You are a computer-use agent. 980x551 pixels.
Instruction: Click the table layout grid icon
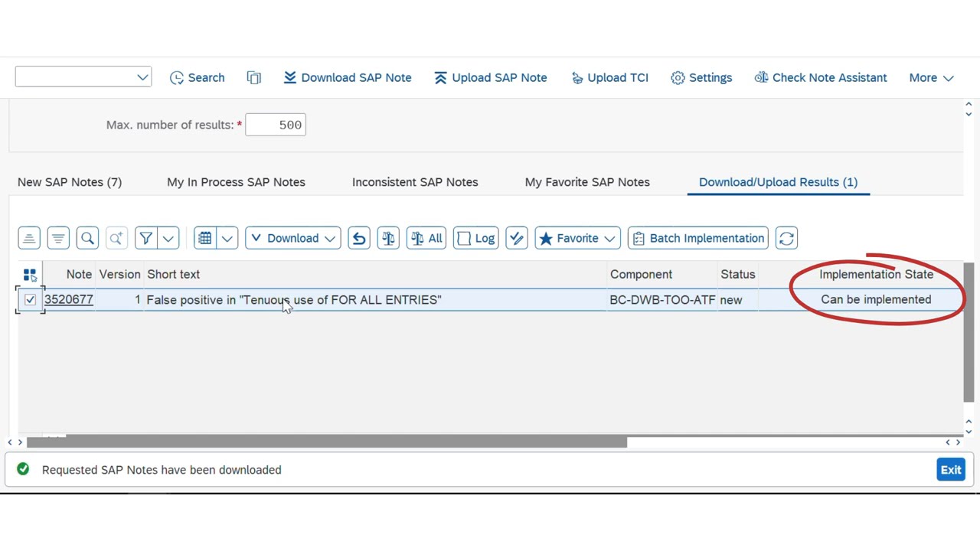(x=204, y=238)
